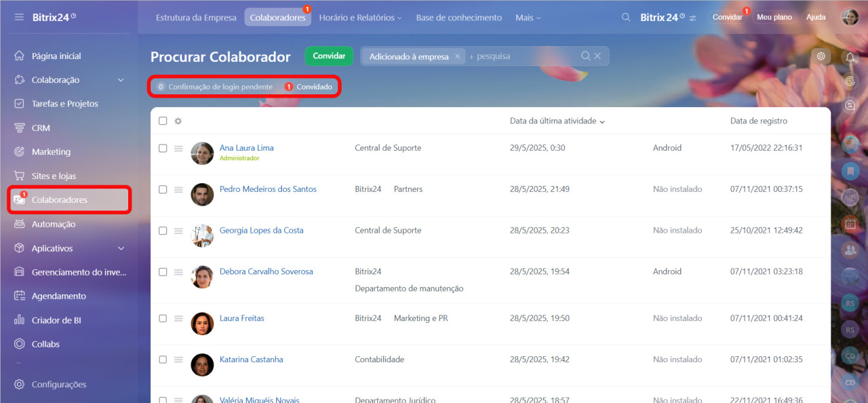Viewport: 868px width, 403px height.
Task: Click the green Convidar button
Action: pos(329,56)
